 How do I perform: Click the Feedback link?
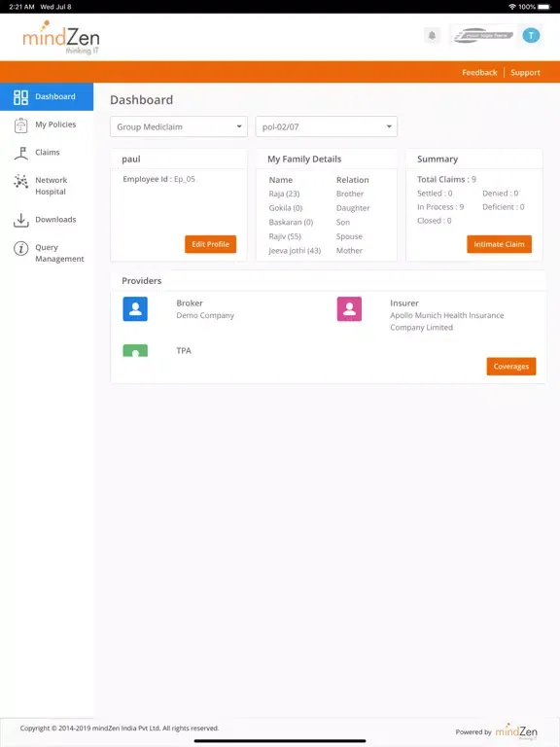(479, 72)
